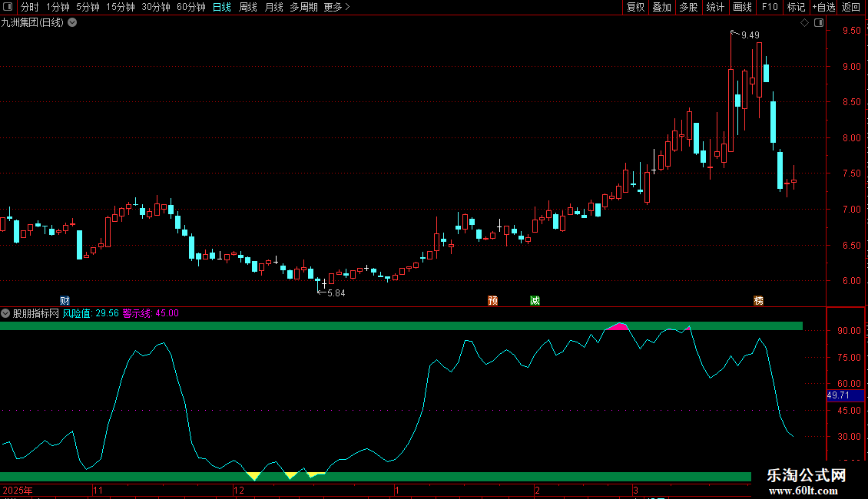The image size is (868, 499).
Task: Click month 3 on the time axis
Action: click(x=635, y=490)
